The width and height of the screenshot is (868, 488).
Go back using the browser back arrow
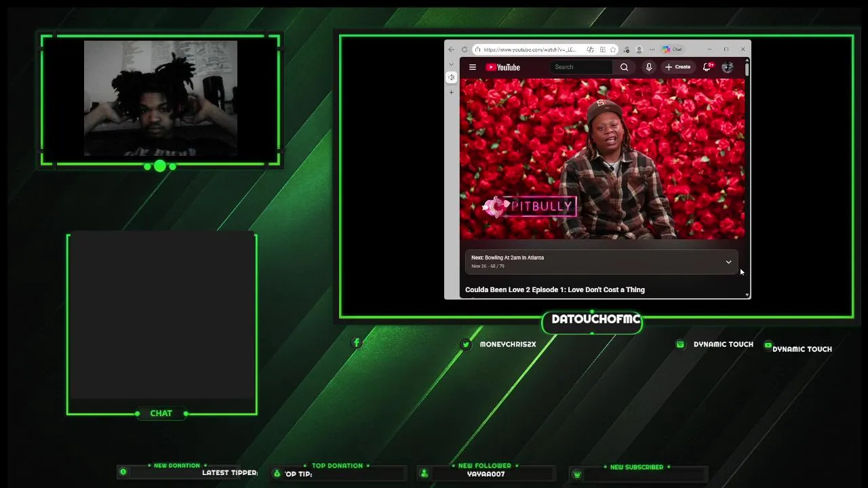[x=452, y=49]
